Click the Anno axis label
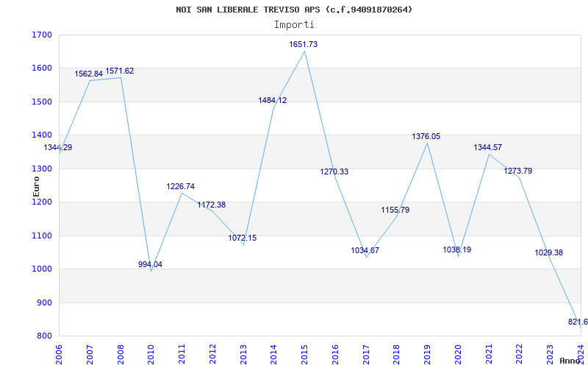588x368 pixels. pos(570,361)
